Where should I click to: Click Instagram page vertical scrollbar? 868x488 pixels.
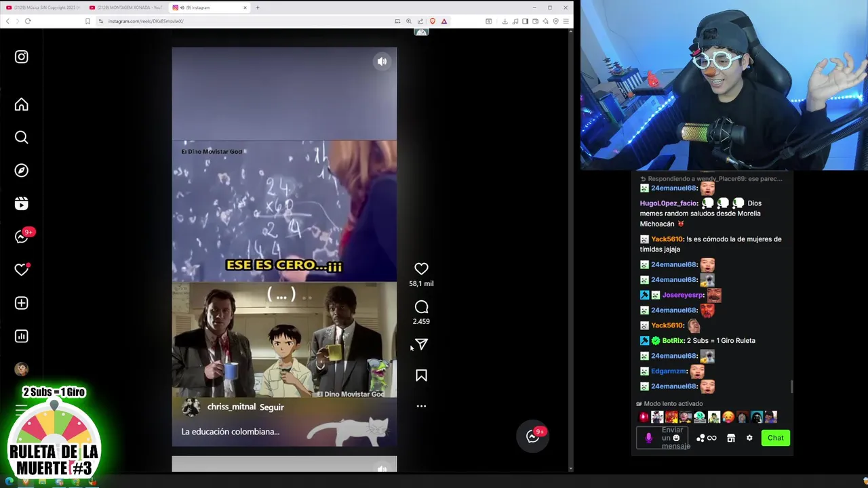click(x=570, y=251)
